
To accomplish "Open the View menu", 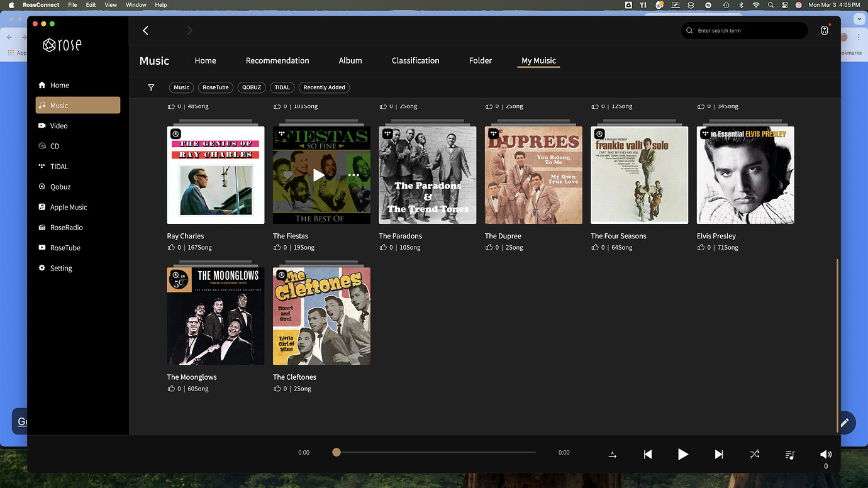I will click(111, 4).
